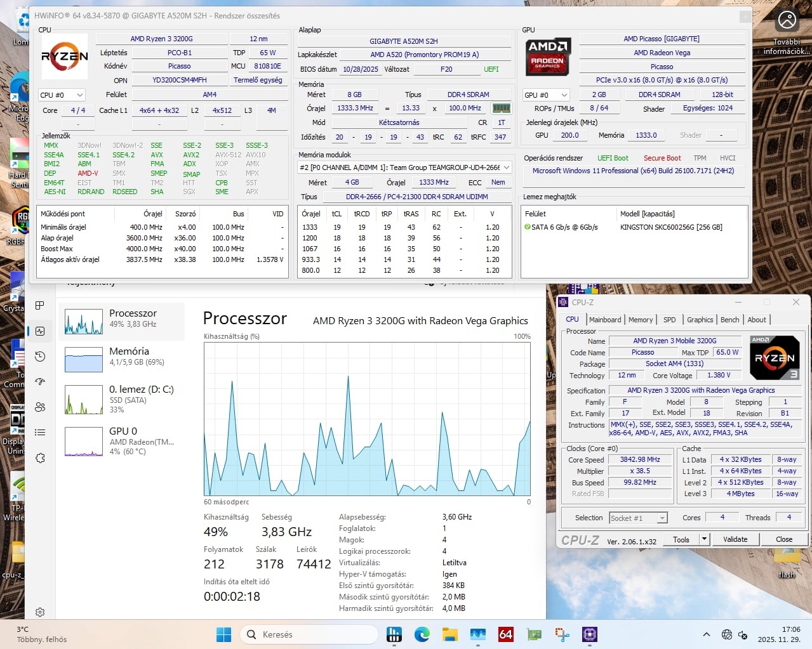Click the network globe icon in system tray

tap(727, 634)
